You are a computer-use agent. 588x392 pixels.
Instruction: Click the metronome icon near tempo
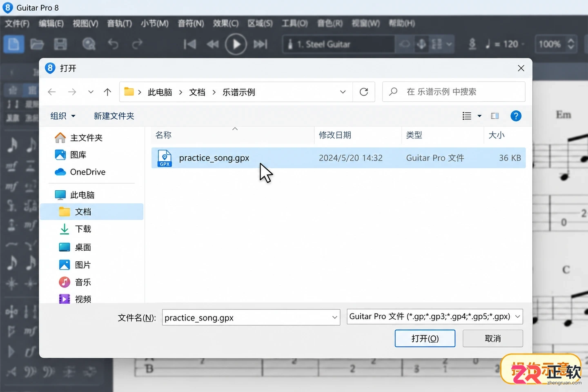tap(472, 44)
